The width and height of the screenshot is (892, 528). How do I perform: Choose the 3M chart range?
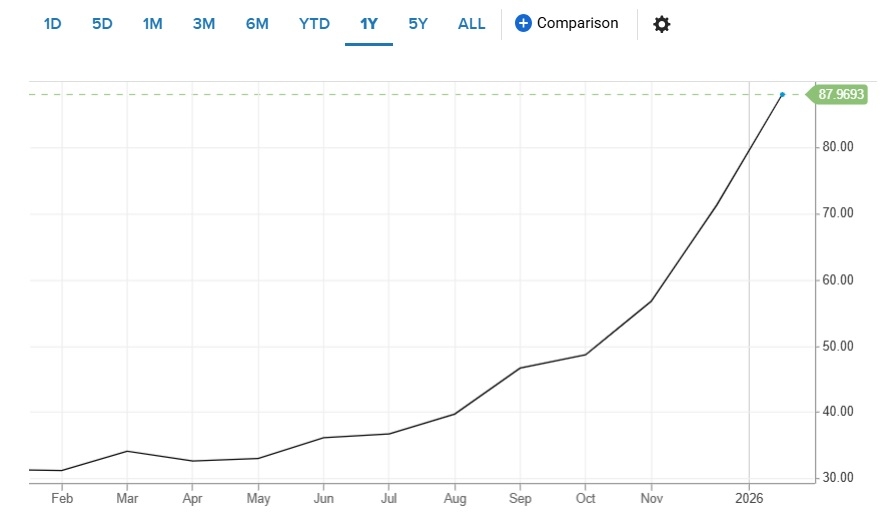pyautogui.click(x=203, y=24)
